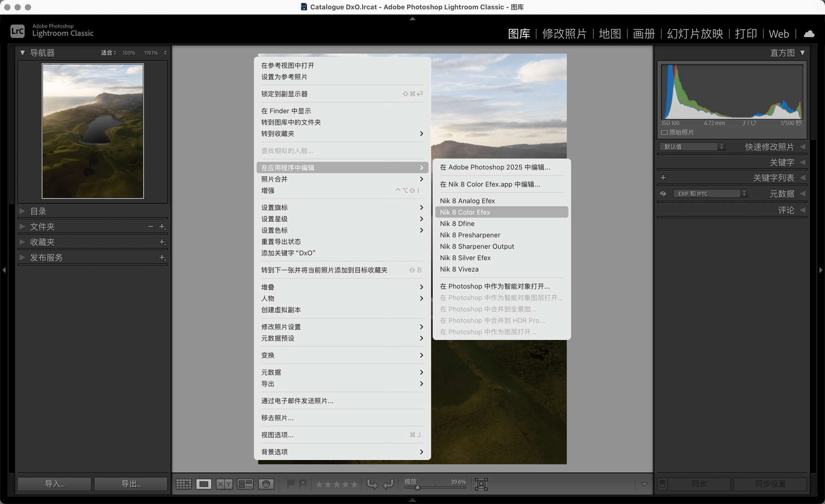
Task: Add a new collection with plus icon
Action: (x=162, y=242)
